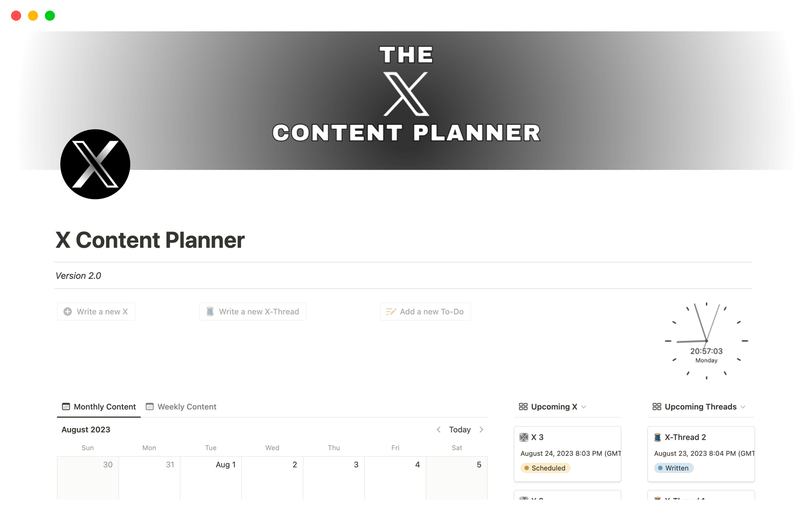Image resolution: width=812 pixels, height=508 pixels.
Task: Click the Scheduled status tag on X 3
Action: [x=545, y=468]
